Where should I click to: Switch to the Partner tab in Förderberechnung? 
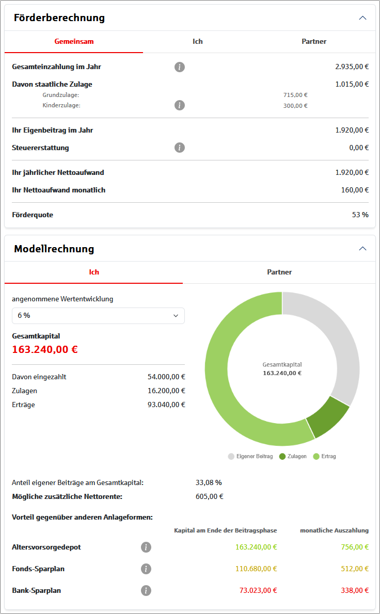[314, 42]
